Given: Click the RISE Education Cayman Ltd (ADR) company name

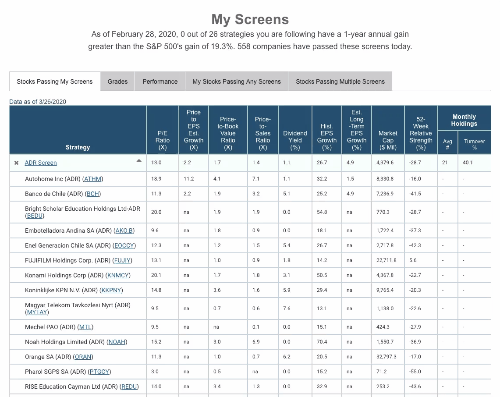Looking at the screenshot, I should click(x=71, y=387).
